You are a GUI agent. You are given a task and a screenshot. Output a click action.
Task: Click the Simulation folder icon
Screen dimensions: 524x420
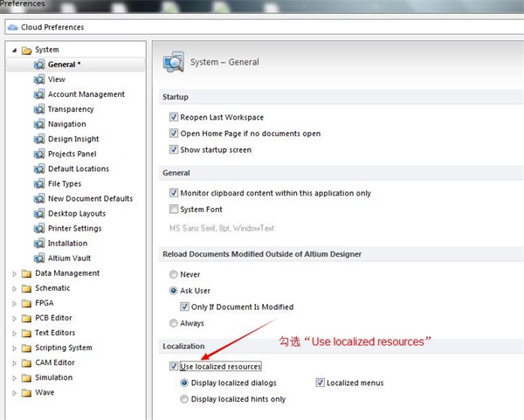(26, 378)
